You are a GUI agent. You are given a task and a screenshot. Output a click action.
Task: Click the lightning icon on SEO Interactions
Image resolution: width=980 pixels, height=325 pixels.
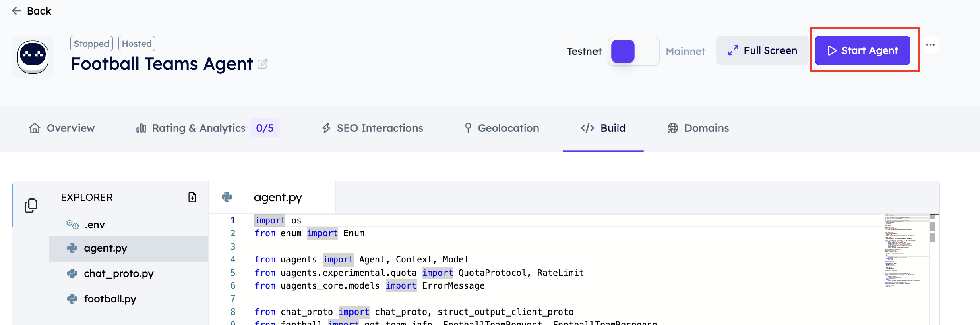coord(326,128)
